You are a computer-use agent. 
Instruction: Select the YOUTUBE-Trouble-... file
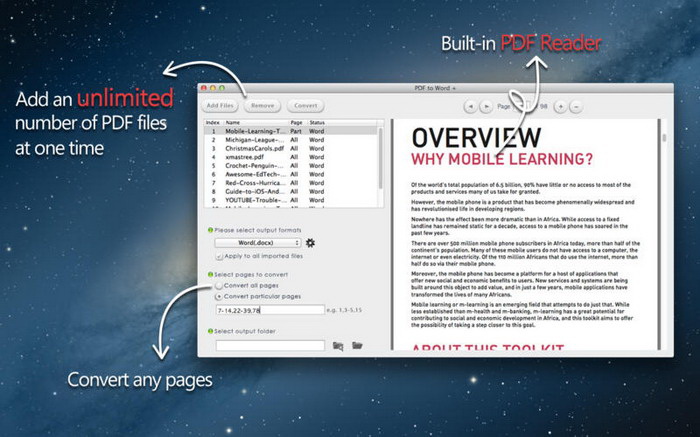[x=291, y=200]
